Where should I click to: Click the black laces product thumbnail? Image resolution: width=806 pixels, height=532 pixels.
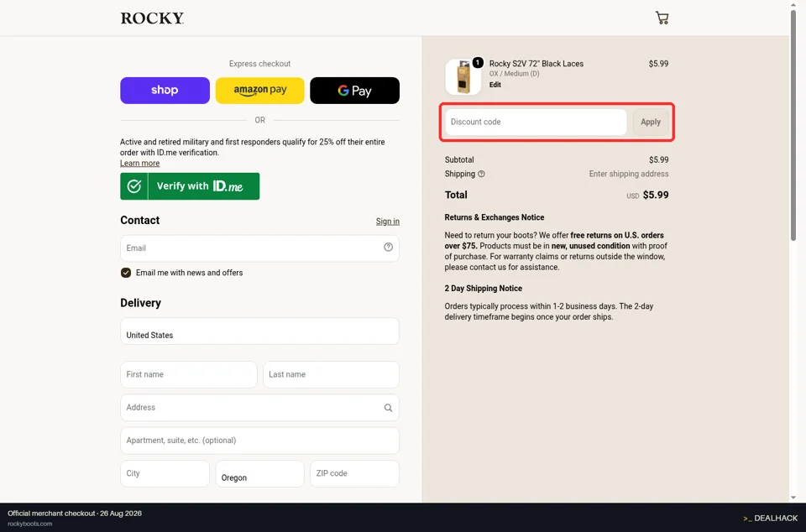pos(463,77)
